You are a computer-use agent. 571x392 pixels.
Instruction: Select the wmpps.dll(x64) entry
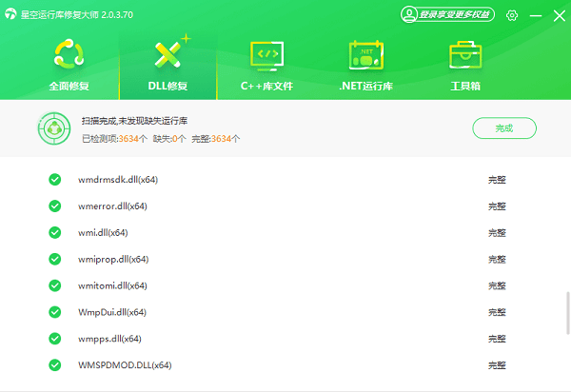coord(109,339)
